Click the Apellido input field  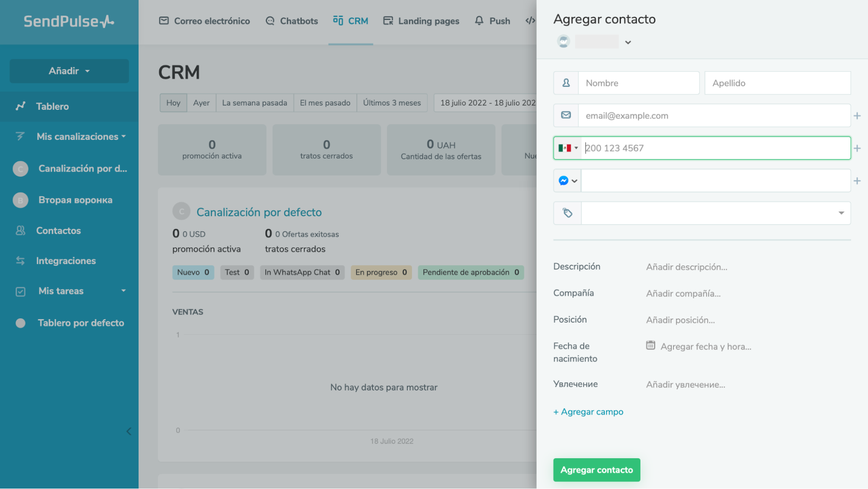[777, 83]
